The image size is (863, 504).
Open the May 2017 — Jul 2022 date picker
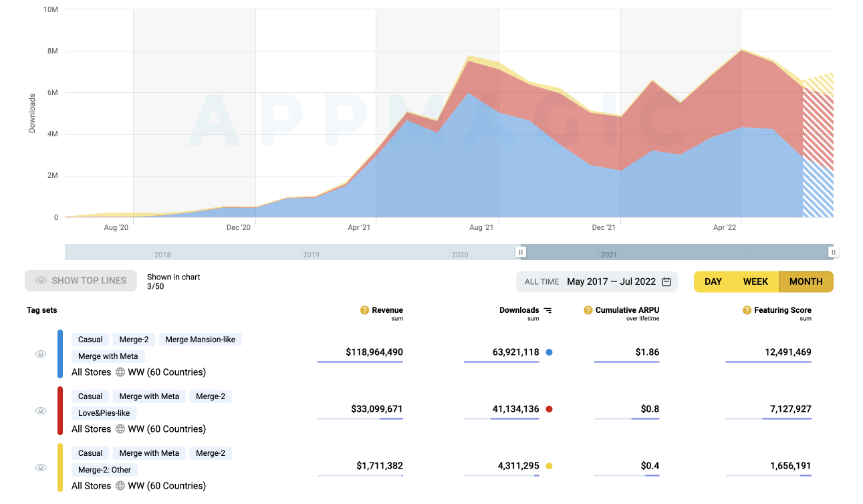click(x=611, y=282)
